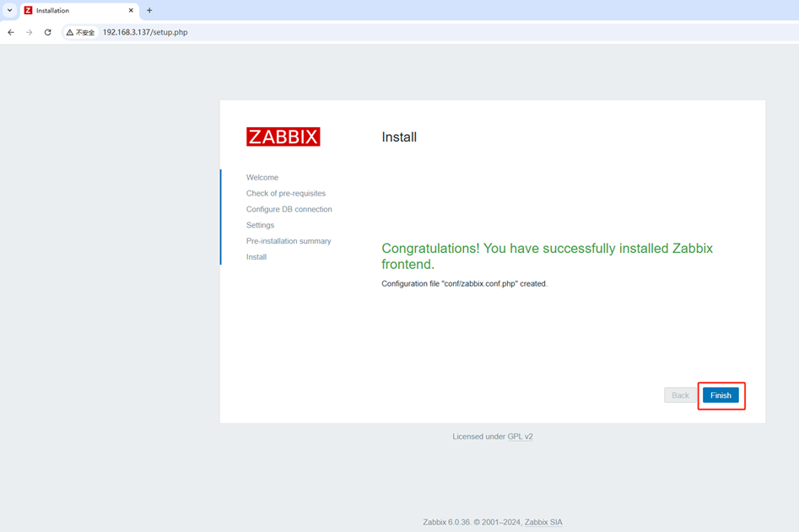799x532 pixels.
Task: Open the tab search dropdown arrow
Action: tap(9, 10)
